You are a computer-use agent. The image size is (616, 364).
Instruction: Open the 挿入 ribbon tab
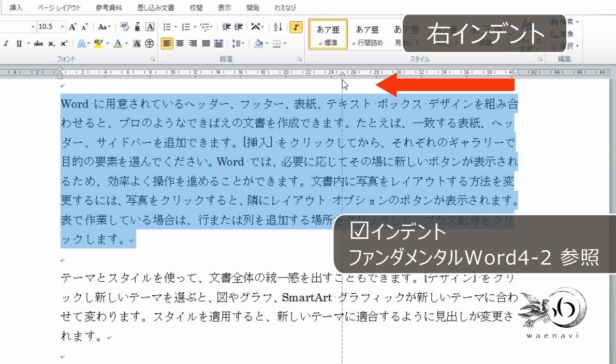pos(16,7)
